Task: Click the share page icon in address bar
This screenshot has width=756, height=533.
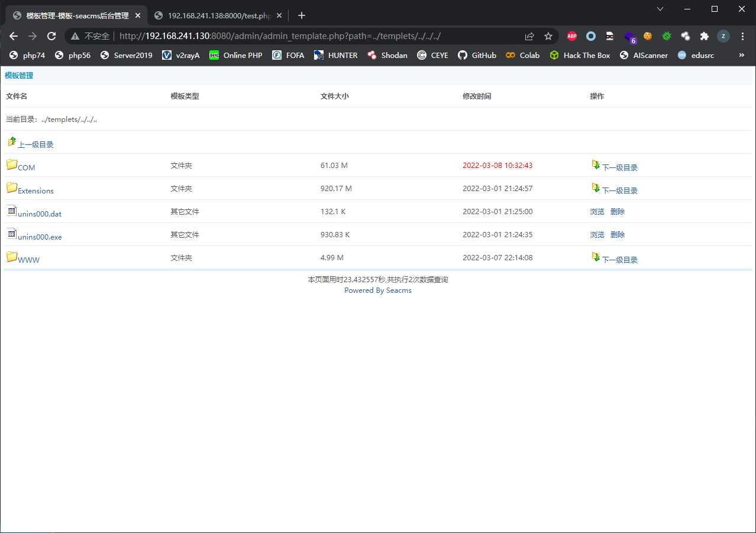Action: click(529, 36)
